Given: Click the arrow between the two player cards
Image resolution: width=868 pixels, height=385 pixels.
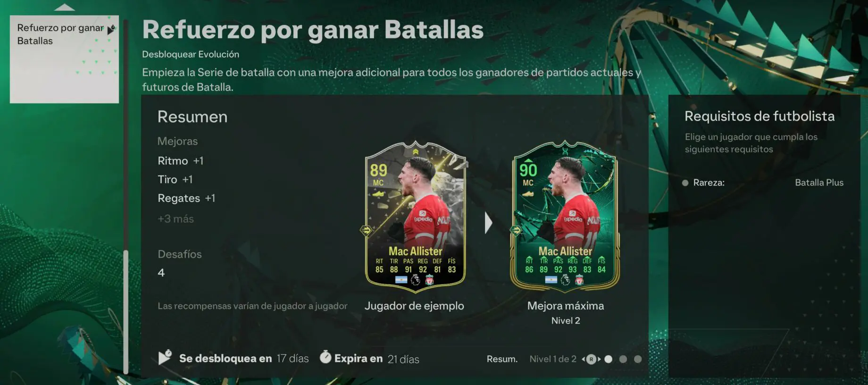Looking at the screenshot, I should point(488,223).
